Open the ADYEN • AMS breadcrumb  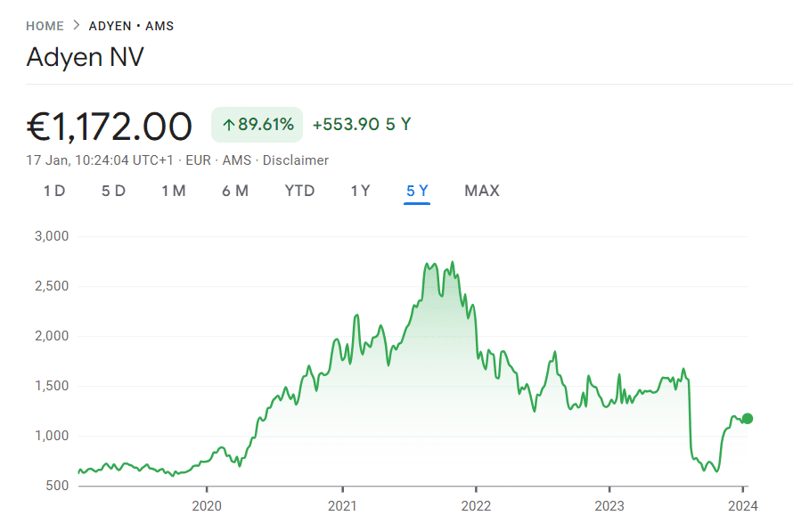pos(131,26)
